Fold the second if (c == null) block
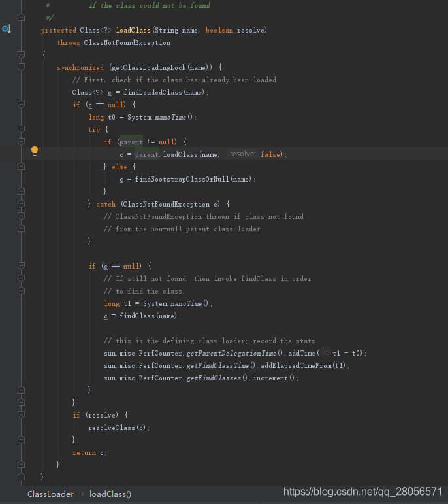The height and width of the screenshot is (504, 448). coord(21,265)
